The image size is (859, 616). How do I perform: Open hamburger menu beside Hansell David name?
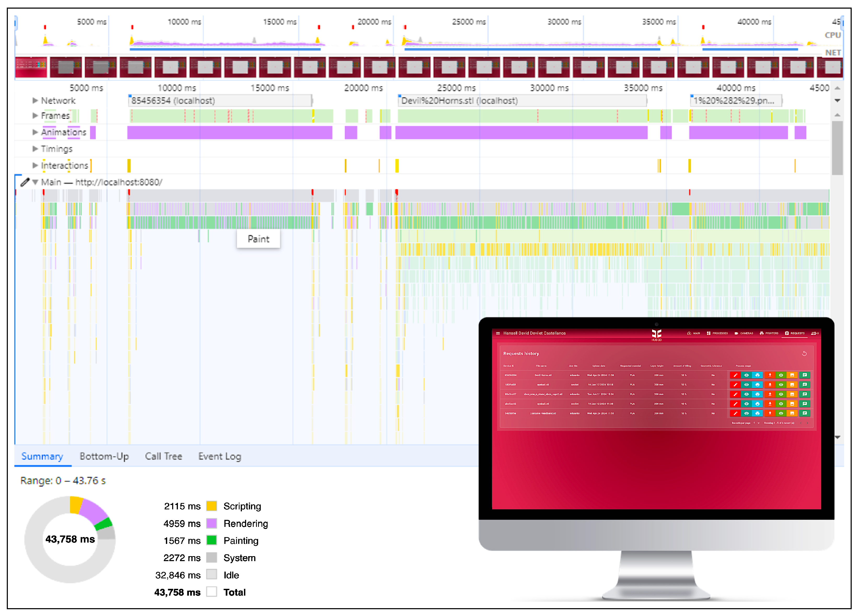[498, 333]
